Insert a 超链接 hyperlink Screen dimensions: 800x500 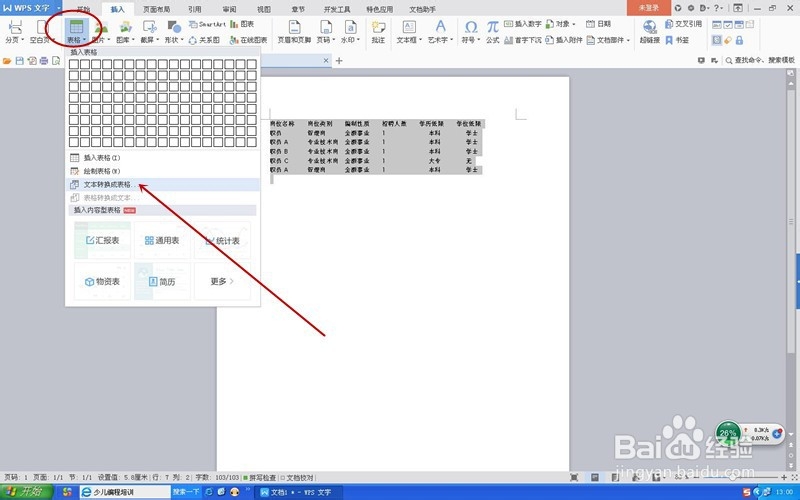[649, 31]
